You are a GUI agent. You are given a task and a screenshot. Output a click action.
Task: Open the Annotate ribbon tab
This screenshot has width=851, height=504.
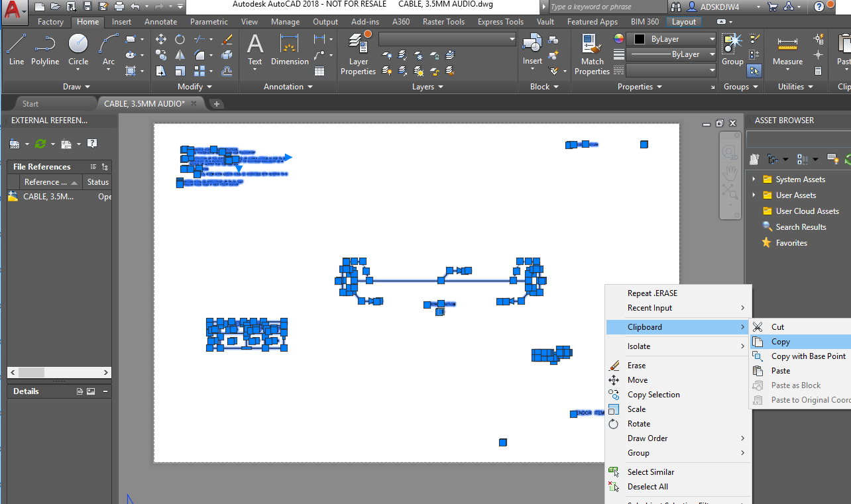coord(161,22)
